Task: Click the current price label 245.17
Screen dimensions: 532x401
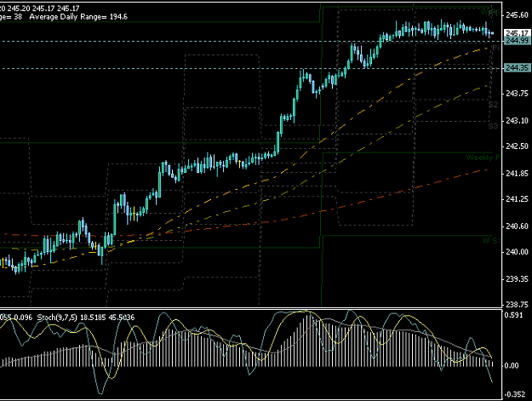Action: (517, 33)
